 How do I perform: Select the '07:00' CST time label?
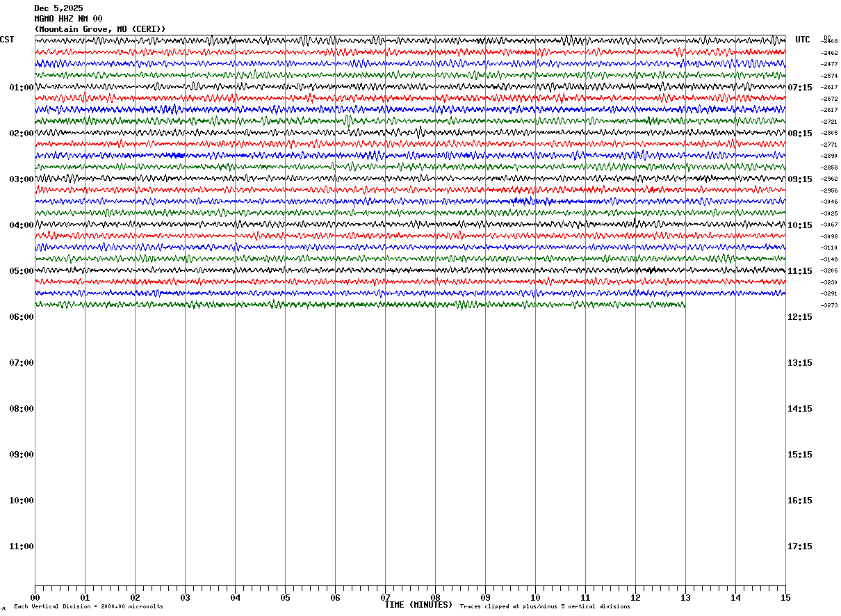(x=22, y=363)
